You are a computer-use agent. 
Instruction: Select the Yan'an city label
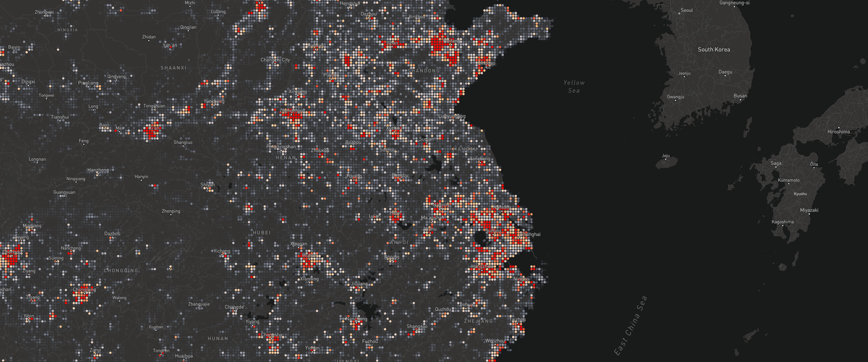click(x=170, y=45)
